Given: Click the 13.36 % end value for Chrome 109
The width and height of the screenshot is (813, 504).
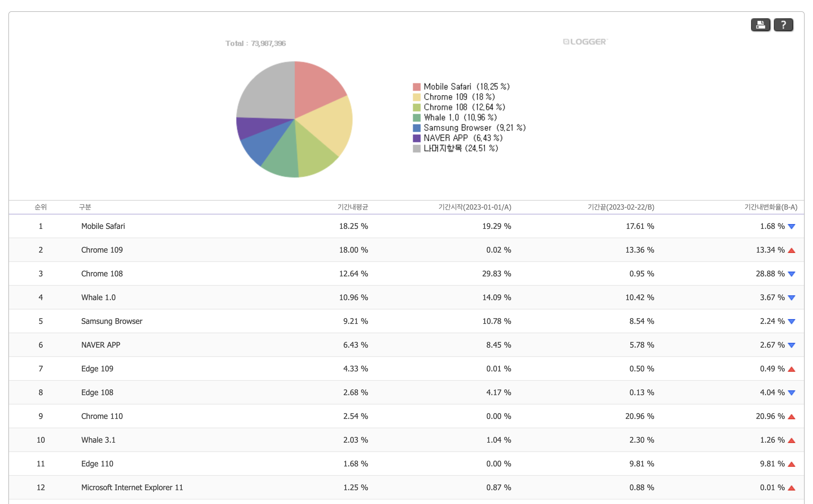Looking at the screenshot, I should click(639, 250).
